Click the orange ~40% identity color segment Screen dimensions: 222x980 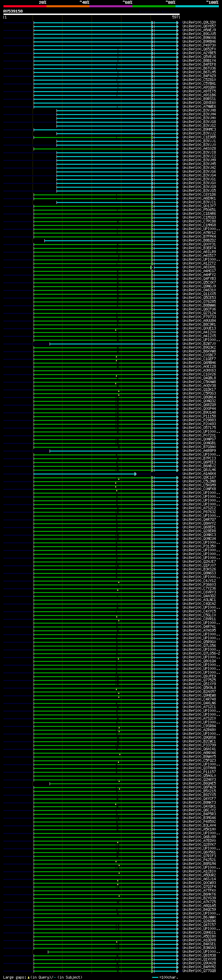pyautogui.click(x=68, y=6)
